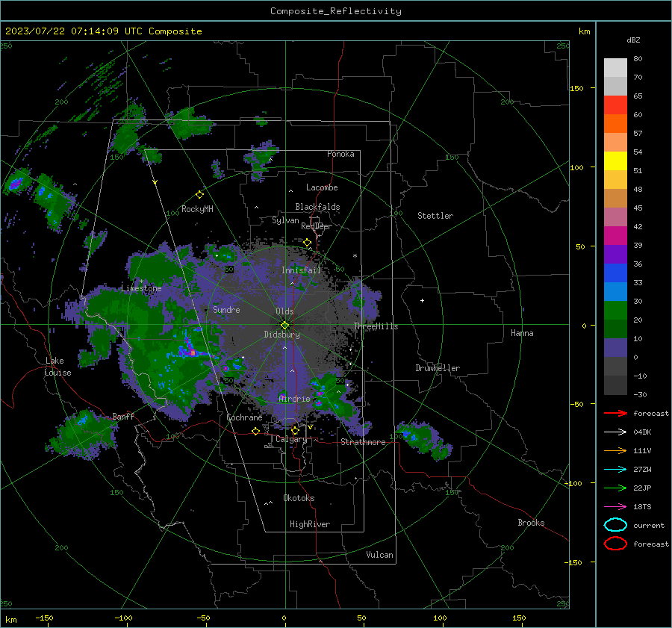Select the Blackfalds label
672x628 pixels.
click(317, 207)
